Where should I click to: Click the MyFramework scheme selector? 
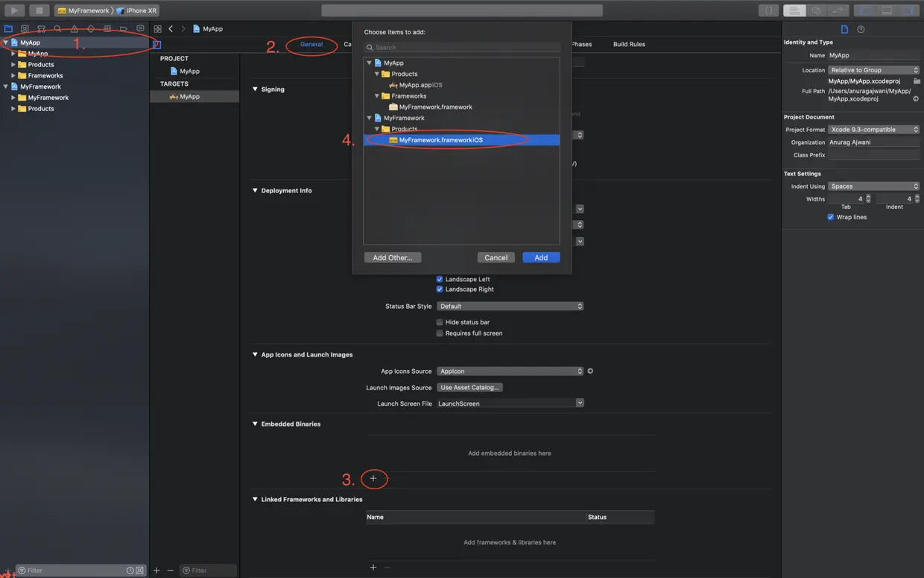tap(85, 10)
